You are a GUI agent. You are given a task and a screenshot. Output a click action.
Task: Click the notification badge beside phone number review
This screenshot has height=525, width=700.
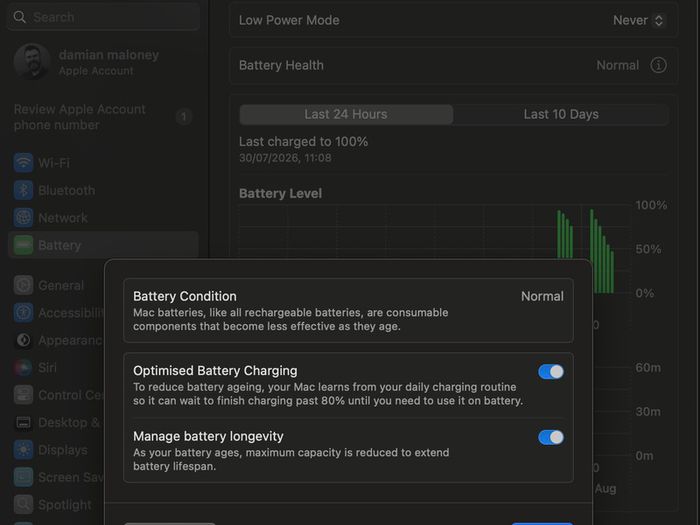tap(183, 117)
